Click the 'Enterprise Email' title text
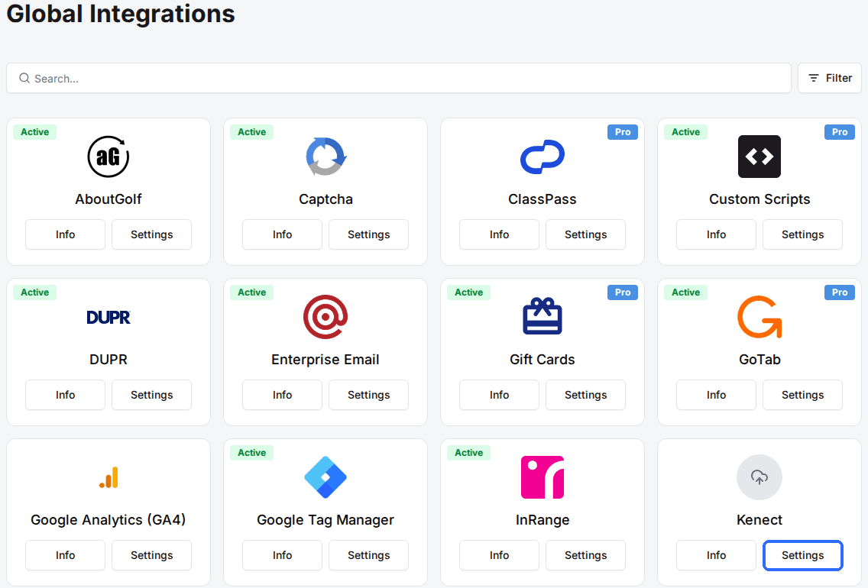Viewport: 868px width, 588px height. [x=325, y=360]
